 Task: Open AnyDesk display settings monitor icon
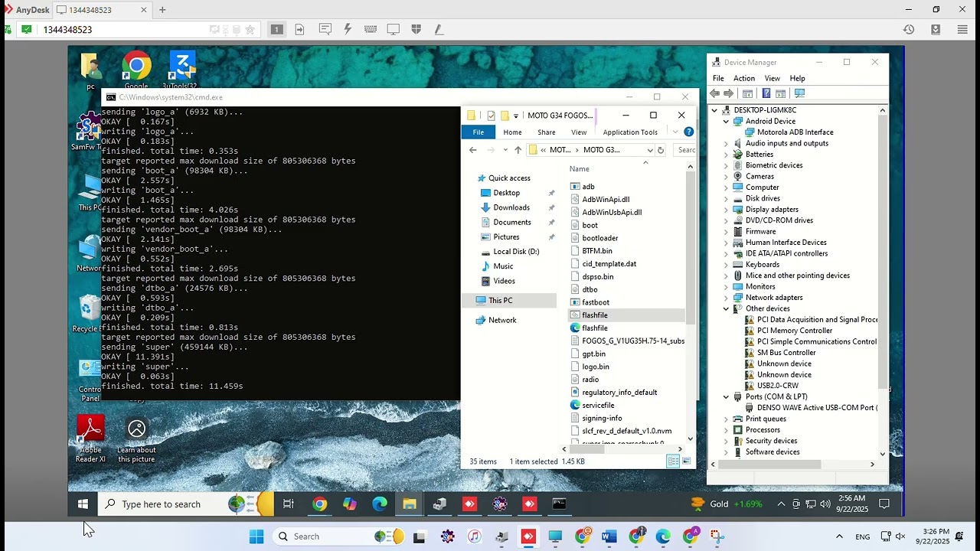coord(393,29)
